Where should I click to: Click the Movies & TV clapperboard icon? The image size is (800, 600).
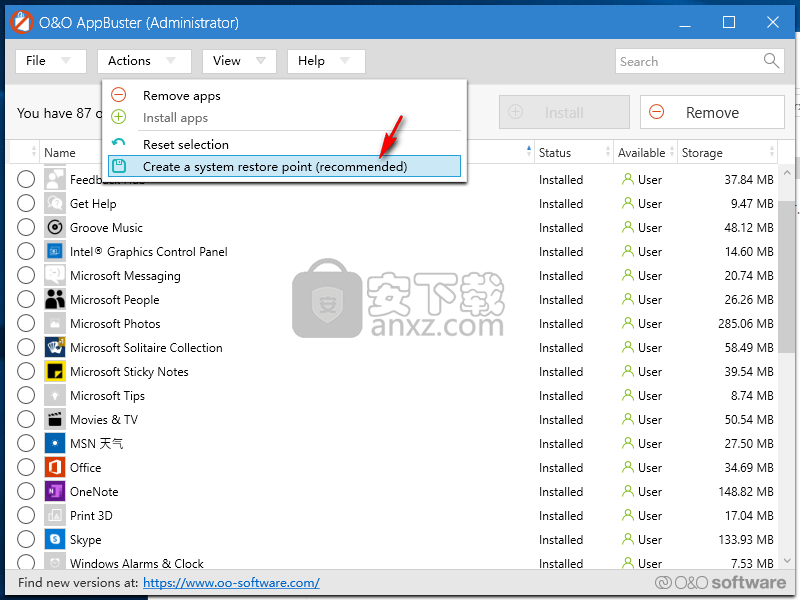pyautogui.click(x=55, y=419)
